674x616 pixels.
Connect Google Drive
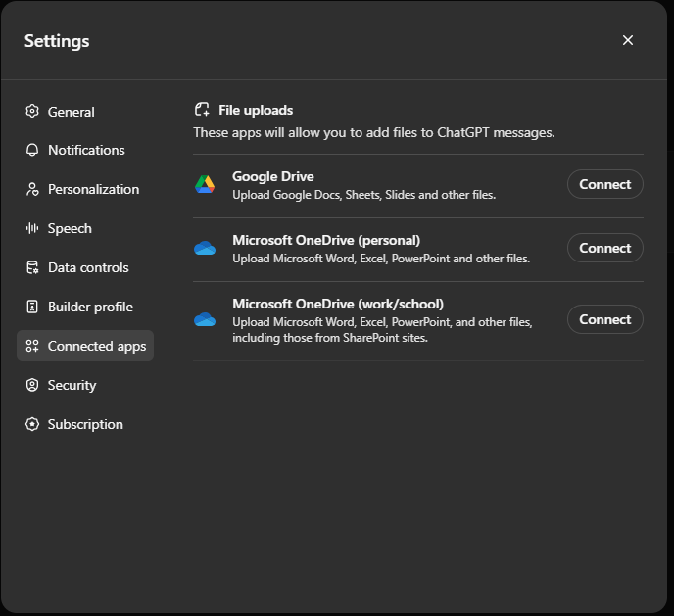click(x=604, y=184)
